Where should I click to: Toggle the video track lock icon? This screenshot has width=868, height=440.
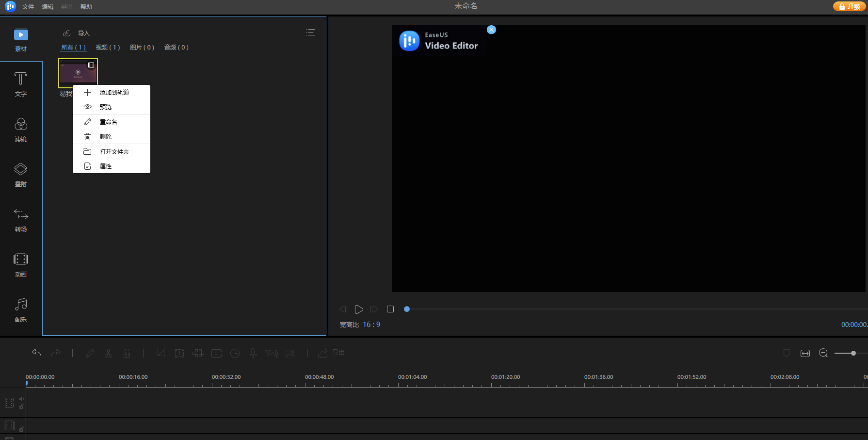tap(21, 407)
